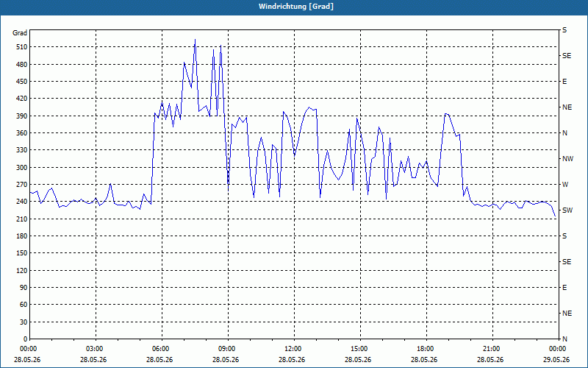Click the Windrichtung [Grad] chart title

[x=296, y=7]
